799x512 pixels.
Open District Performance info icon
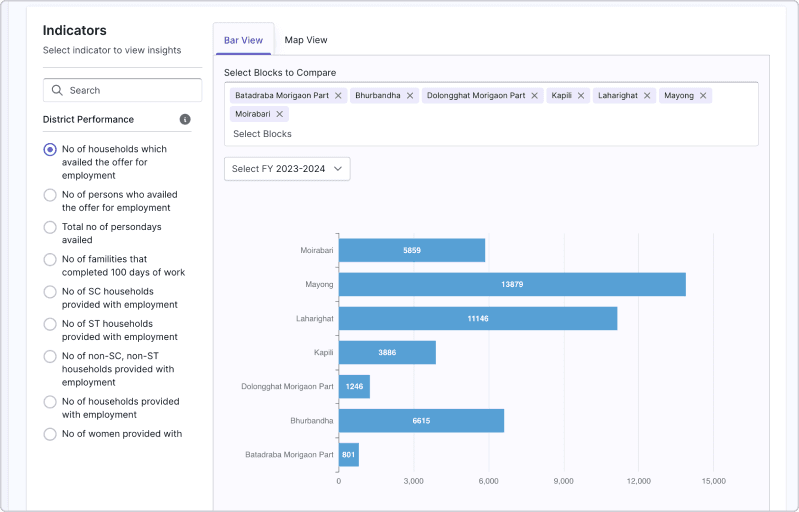(185, 119)
